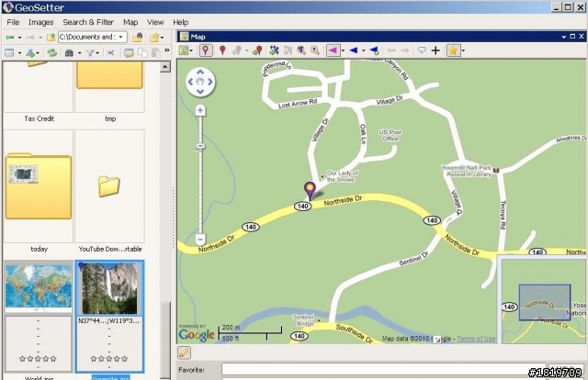The image size is (588, 380).
Task: Refresh the image list
Action: click(x=52, y=53)
